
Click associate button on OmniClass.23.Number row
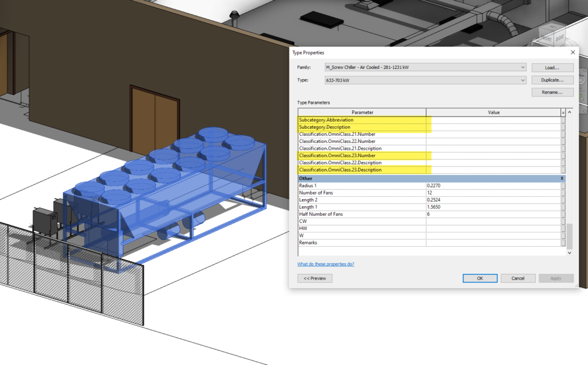pyautogui.click(x=563, y=156)
